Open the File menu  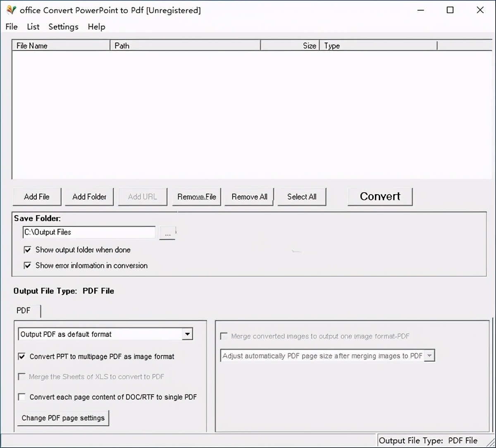(x=12, y=27)
